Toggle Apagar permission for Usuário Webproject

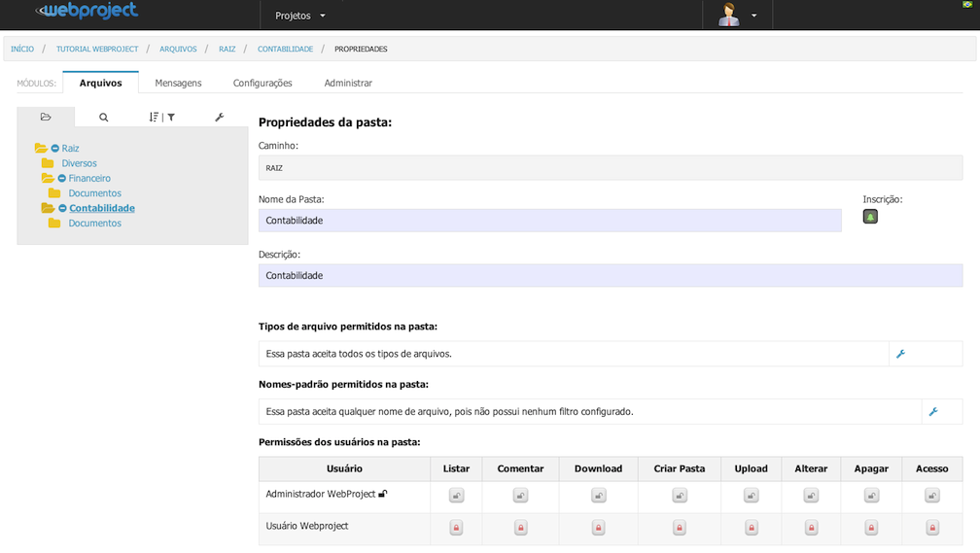pyautogui.click(x=871, y=528)
